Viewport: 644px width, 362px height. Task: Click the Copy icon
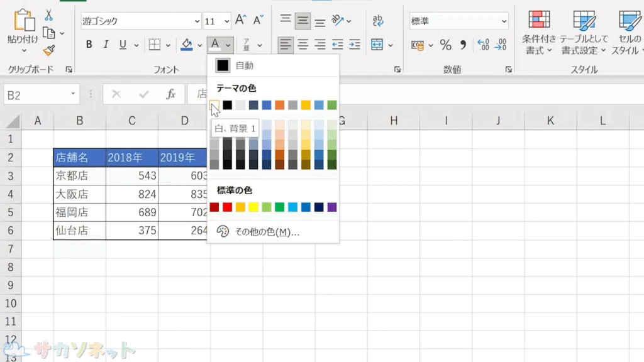pos(49,33)
